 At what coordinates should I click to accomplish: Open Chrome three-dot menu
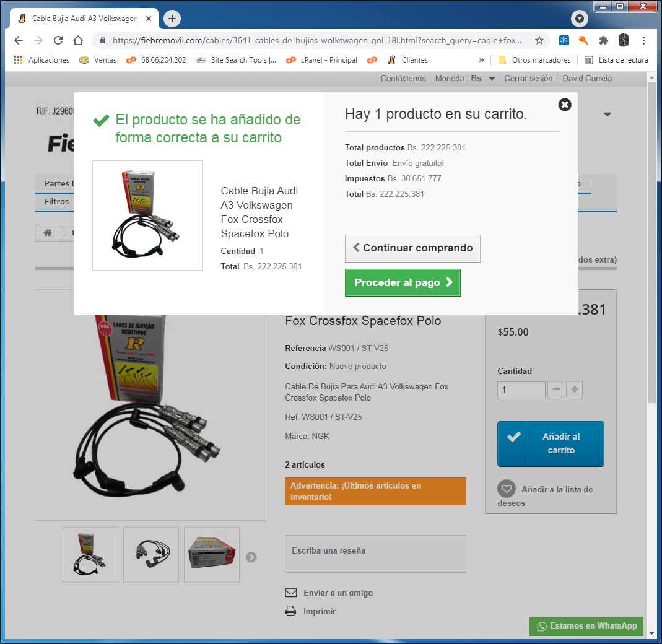pos(644,40)
